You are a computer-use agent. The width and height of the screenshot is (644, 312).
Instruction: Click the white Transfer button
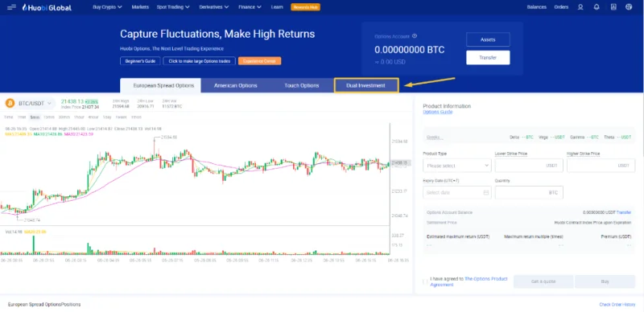click(x=488, y=57)
